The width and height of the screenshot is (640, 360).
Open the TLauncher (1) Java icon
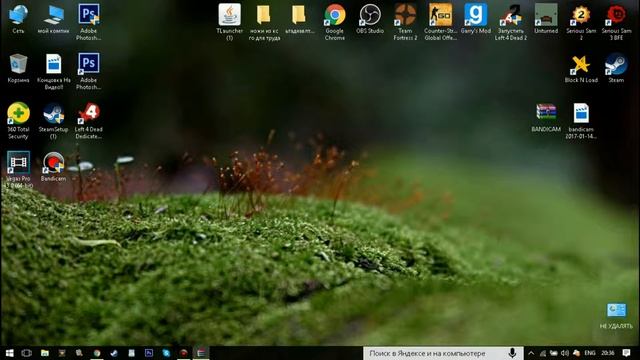pyautogui.click(x=229, y=22)
